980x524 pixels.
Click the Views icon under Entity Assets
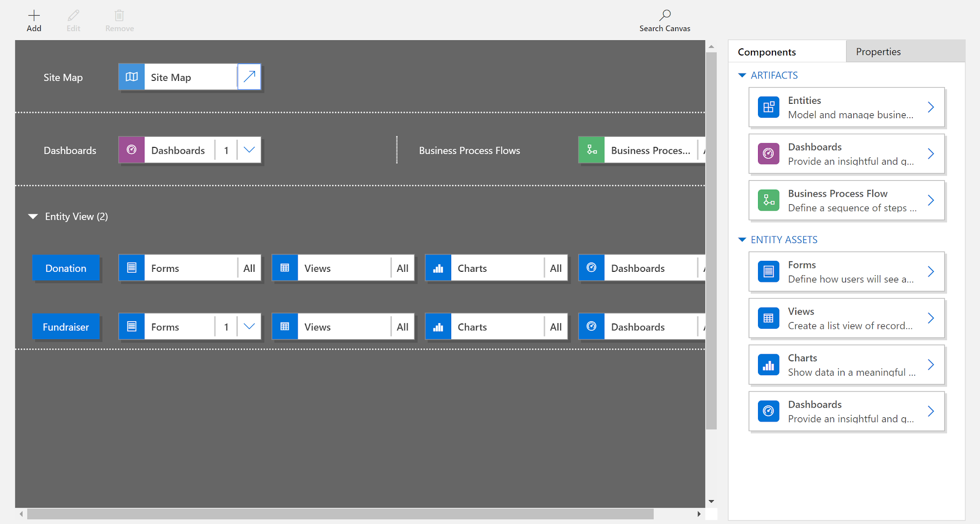(x=768, y=318)
